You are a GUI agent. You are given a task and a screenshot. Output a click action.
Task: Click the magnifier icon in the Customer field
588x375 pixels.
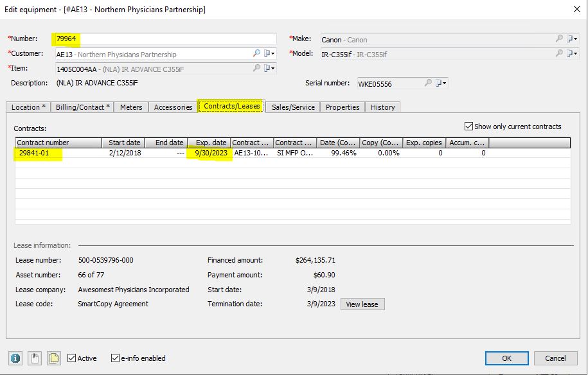(x=256, y=53)
